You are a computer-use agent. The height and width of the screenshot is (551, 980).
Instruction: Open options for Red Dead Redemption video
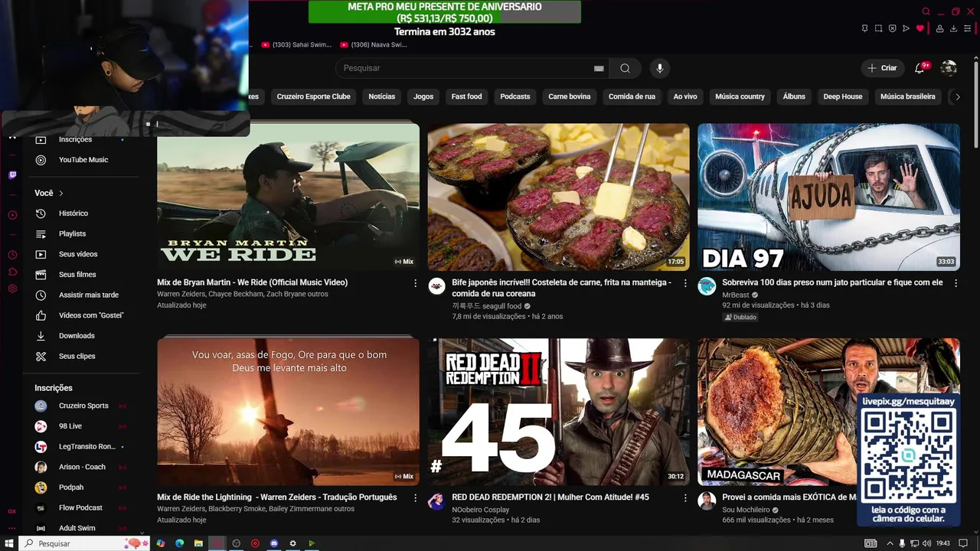685,497
